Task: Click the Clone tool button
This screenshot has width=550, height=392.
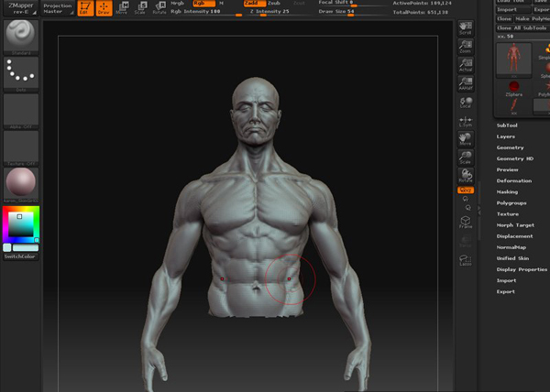Action: pos(504,19)
